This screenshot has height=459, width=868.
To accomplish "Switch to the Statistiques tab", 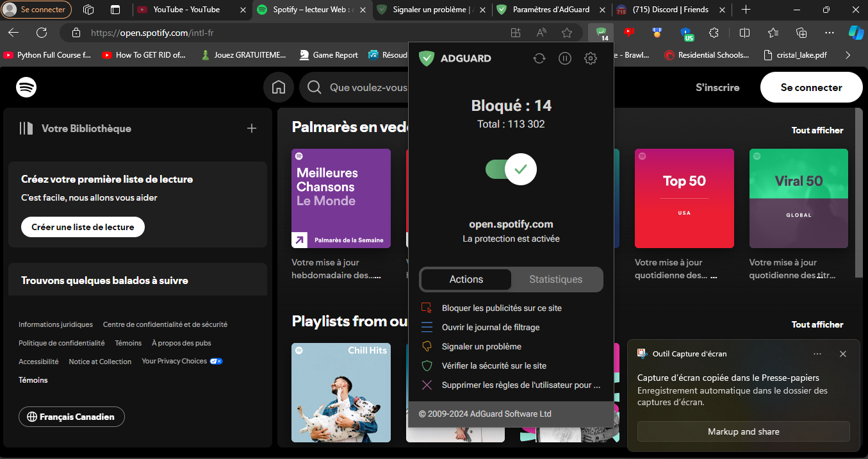I will tap(555, 280).
